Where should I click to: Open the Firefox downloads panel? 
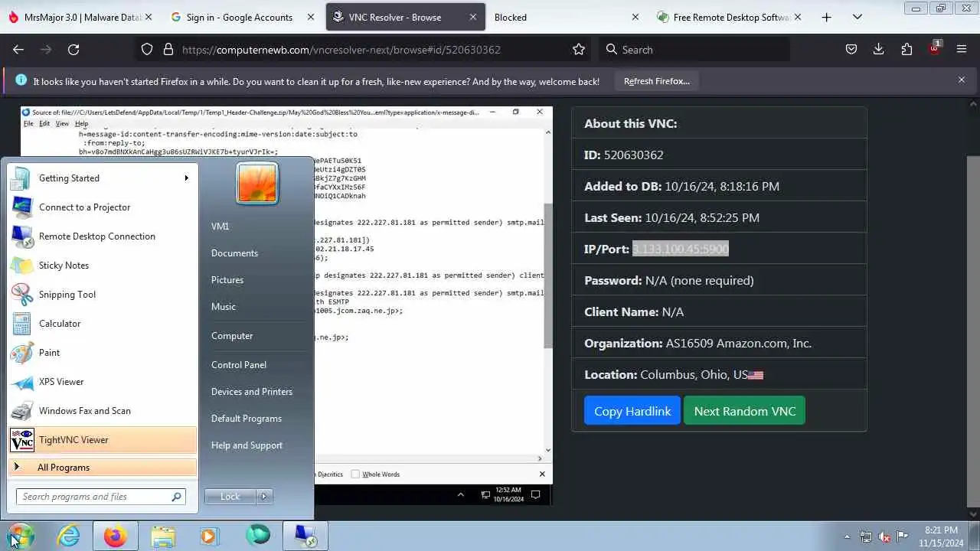879,49
